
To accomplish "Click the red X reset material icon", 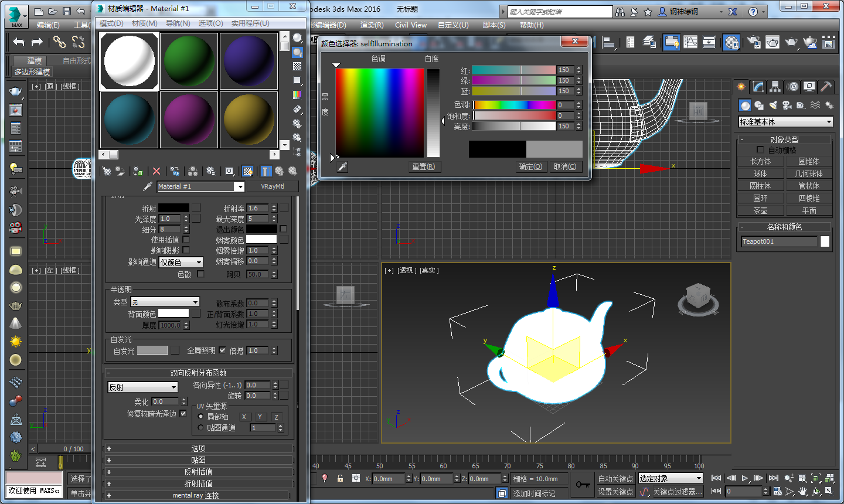I will click(x=156, y=171).
